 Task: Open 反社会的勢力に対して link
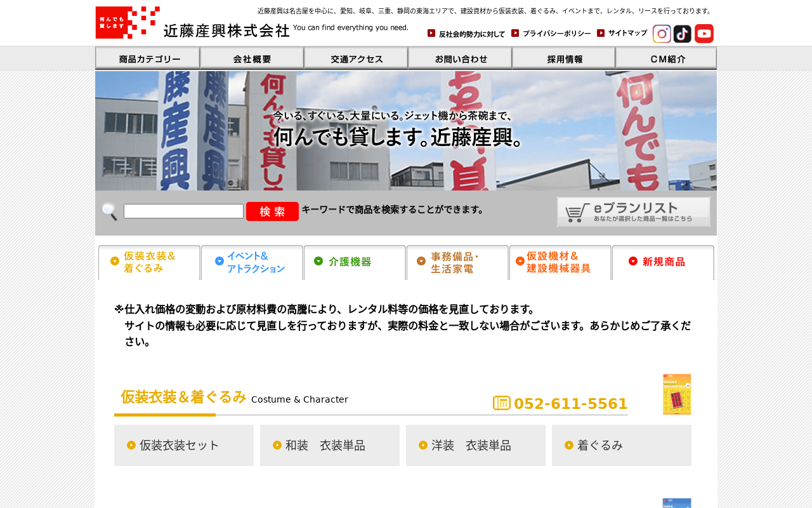[466, 34]
